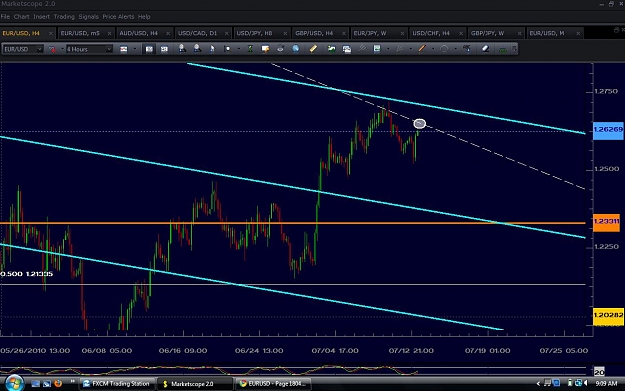625x391 pixels.
Task: Select the cursor pointer tool icon
Action: pyautogui.click(x=212, y=49)
